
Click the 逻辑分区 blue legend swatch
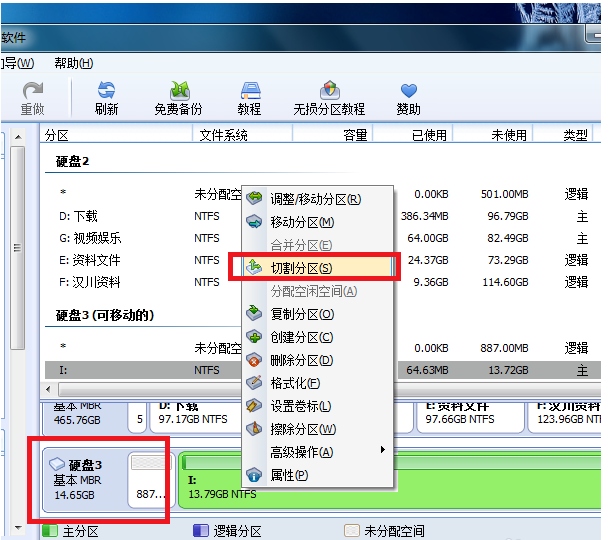point(201,531)
